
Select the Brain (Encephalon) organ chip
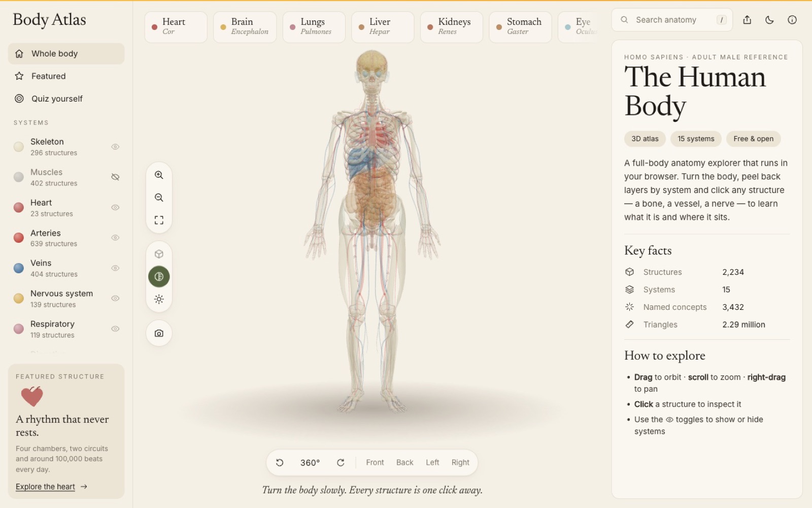pyautogui.click(x=245, y=26)
